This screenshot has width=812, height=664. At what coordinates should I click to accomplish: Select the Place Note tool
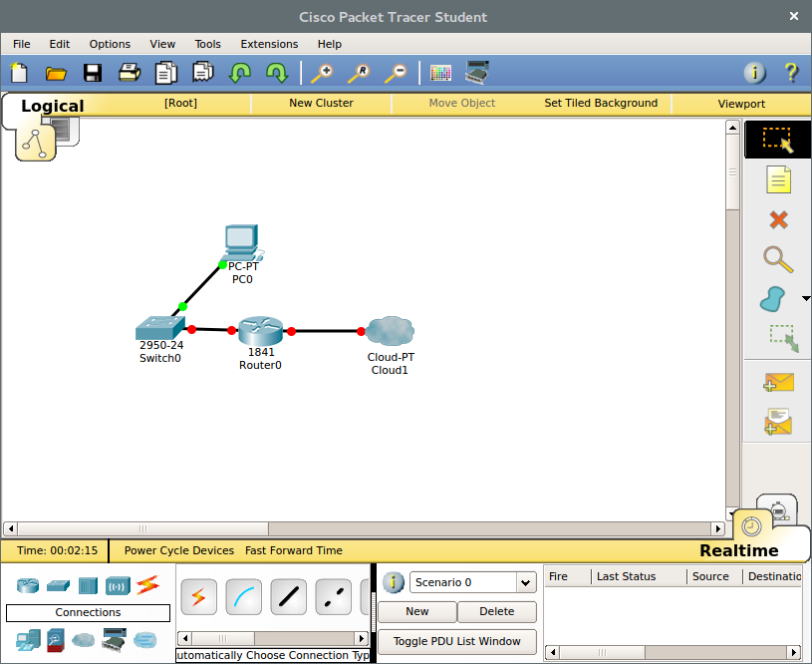click(x=777, y=179)
